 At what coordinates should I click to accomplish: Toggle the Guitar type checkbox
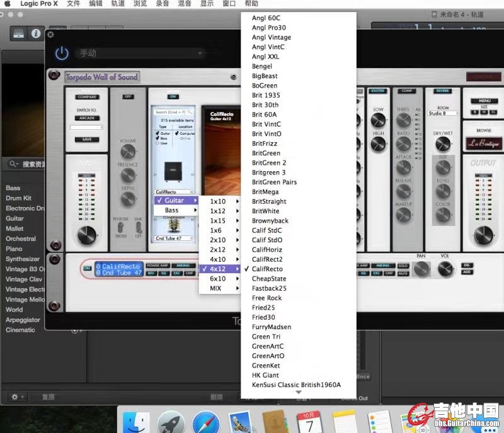click(157, 133)
